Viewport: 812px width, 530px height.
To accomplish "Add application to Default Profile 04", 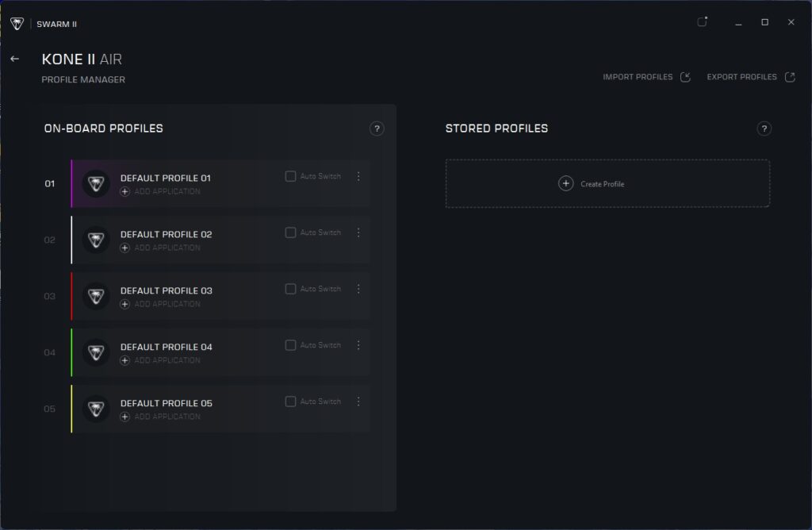I will 160,360.
